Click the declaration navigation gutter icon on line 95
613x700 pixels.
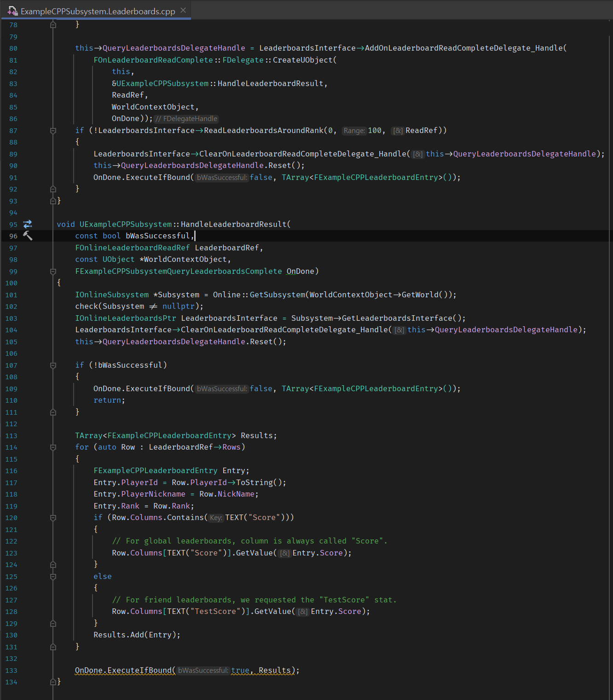(28, 224)
